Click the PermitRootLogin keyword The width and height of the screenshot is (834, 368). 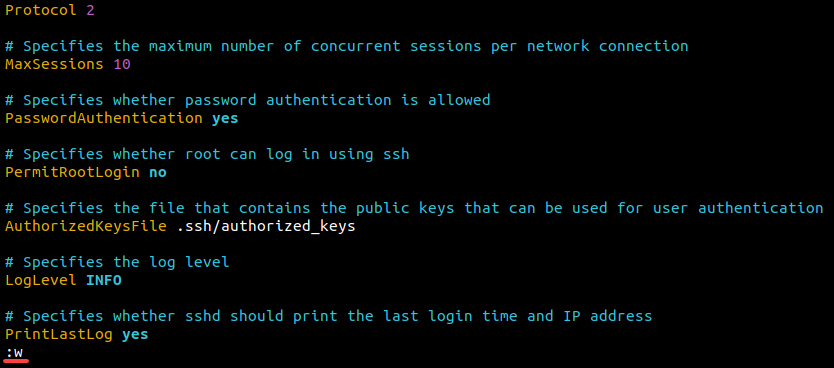[72, 172]
